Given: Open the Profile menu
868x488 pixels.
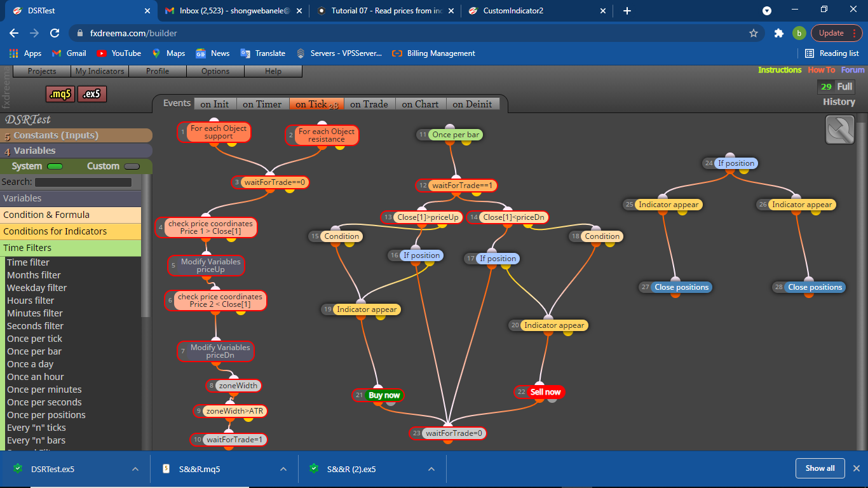Looking at the screenshot, I should point(158,71).
